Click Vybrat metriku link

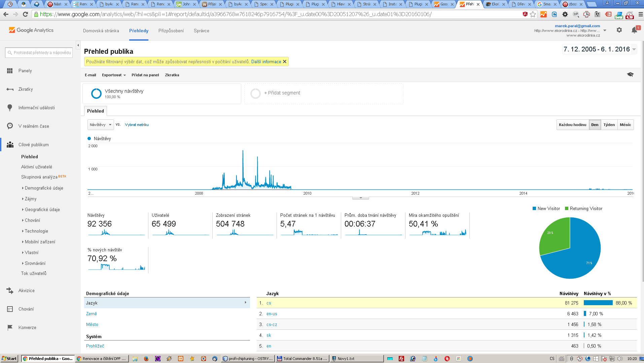137,125
